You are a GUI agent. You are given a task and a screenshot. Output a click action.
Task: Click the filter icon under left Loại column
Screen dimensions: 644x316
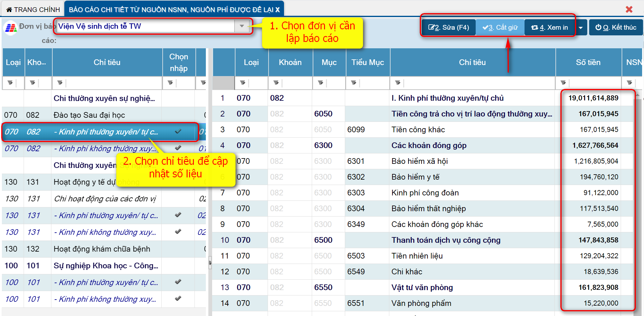coord(10,83)
